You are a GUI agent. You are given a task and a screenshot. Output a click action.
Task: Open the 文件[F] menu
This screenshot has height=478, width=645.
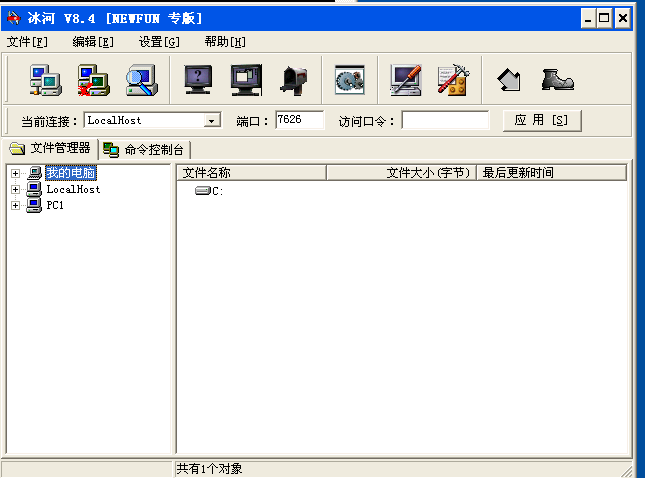point(27,42)
